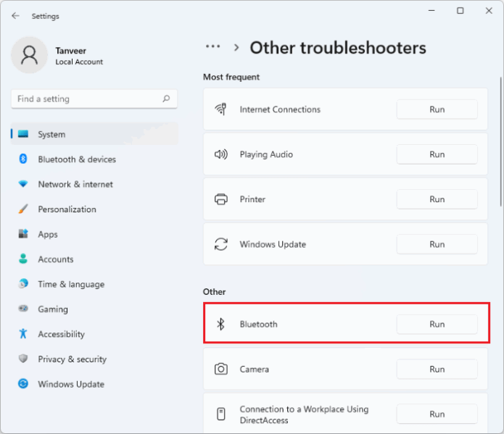Viewport: 504px width, 434px height.
Task: Click the Most frequent heading
Action: (231, 77)
